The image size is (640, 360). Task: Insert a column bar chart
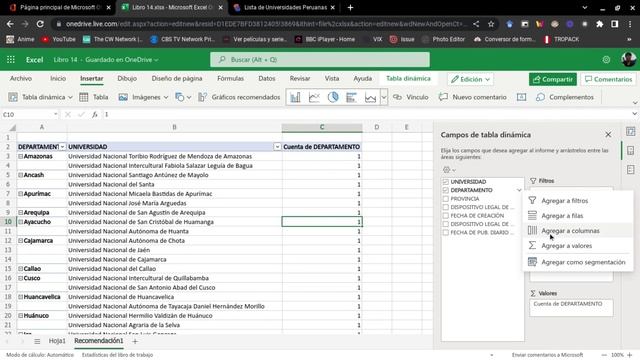[x=296, y=97]
